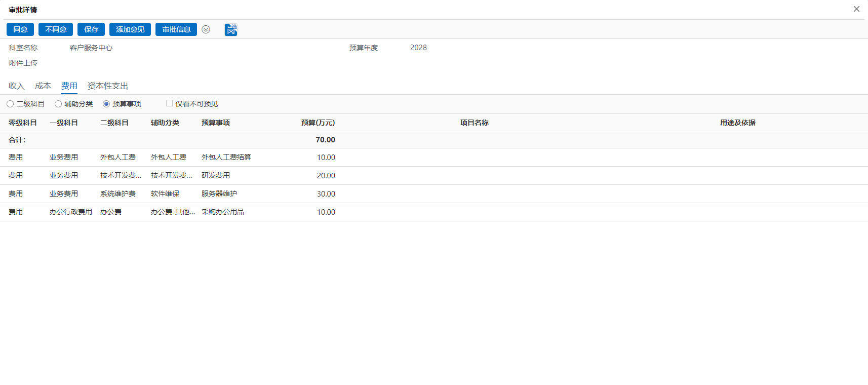Image resolution: width=868 pixels, height=385 pixels.
Task: Expand more actions with the double-chevron icon
Action: pyautogui.click(x=206, y=29)
